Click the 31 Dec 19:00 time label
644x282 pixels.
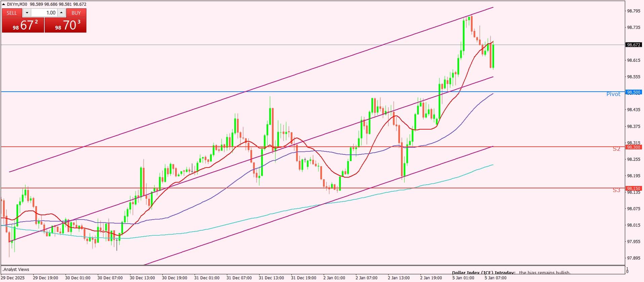304,278
